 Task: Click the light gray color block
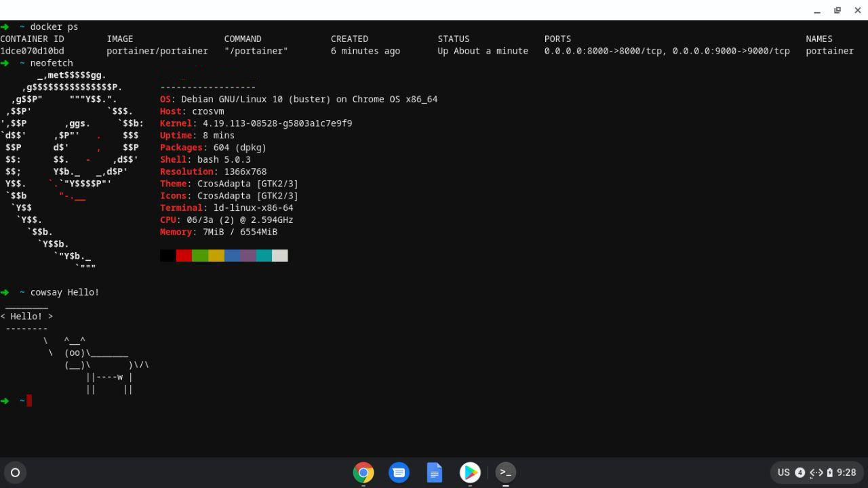point(280,256)
